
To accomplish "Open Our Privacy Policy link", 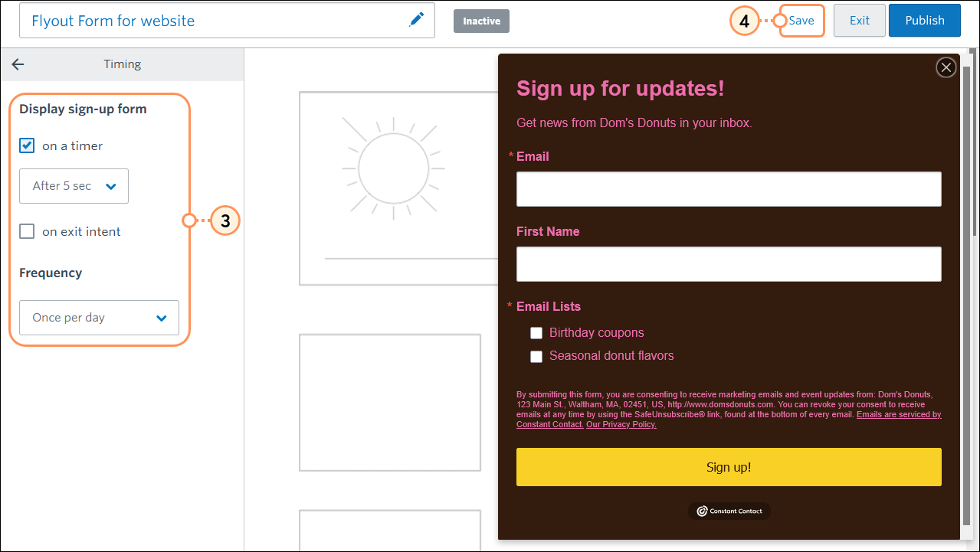I will [x=621, y=423].
